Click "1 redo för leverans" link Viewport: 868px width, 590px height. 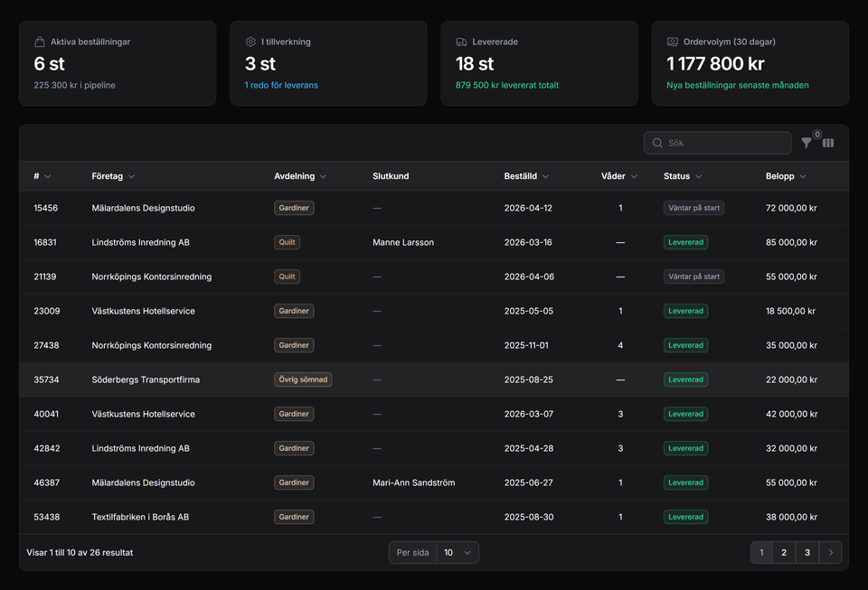281,85
